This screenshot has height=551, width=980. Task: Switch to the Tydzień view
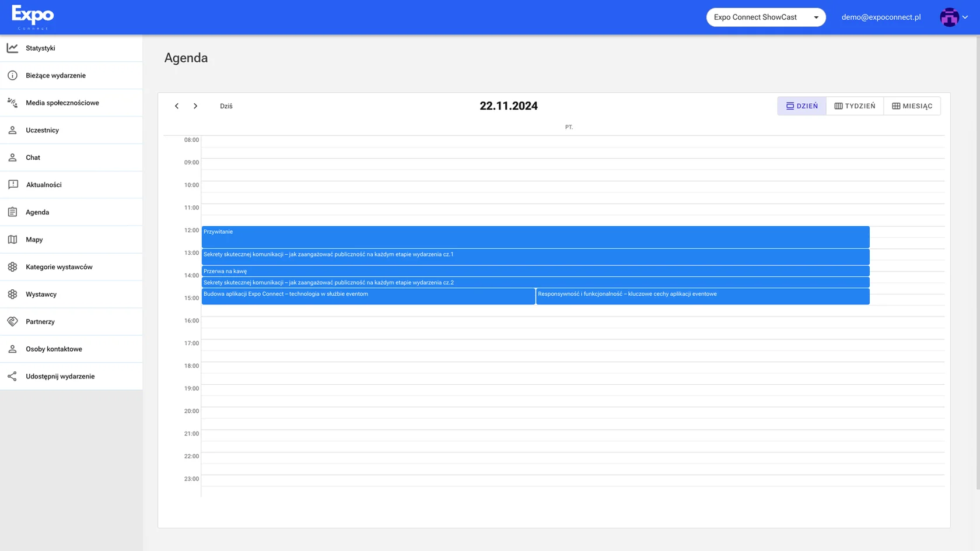pyautogui.click(x=855, y=106)
